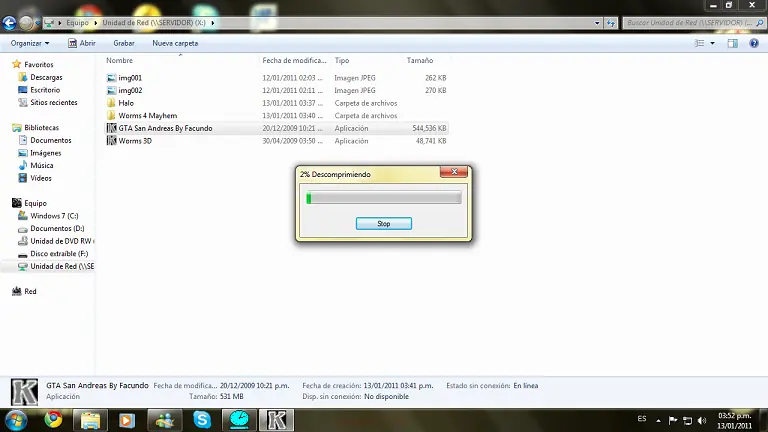Screen dimensions: 768x432
Task: Click Unidad de Red breadcrumb segment
Action: click(x=154, y=23)
